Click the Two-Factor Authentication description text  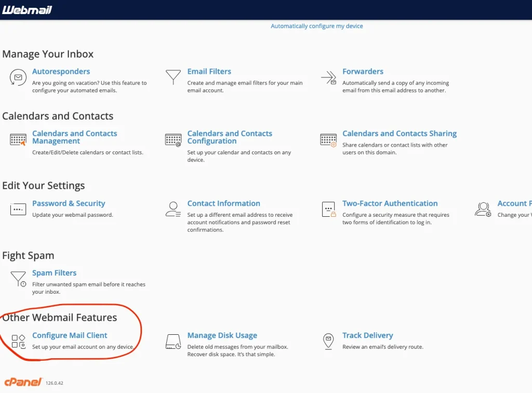pos(395,218)
